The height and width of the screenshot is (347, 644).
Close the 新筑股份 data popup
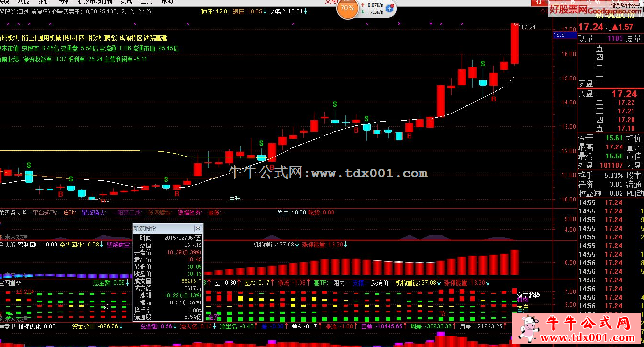click(x=198, y=229)
